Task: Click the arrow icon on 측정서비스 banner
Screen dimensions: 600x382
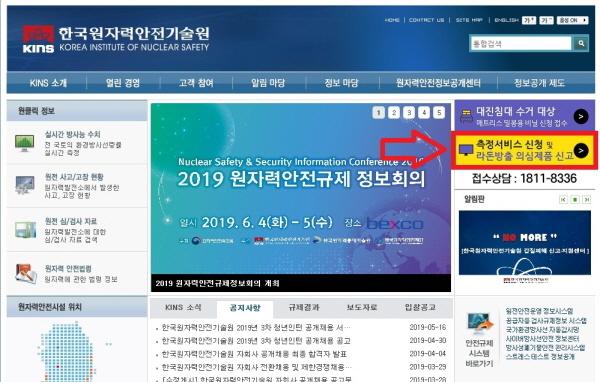Action: [581, 150]
